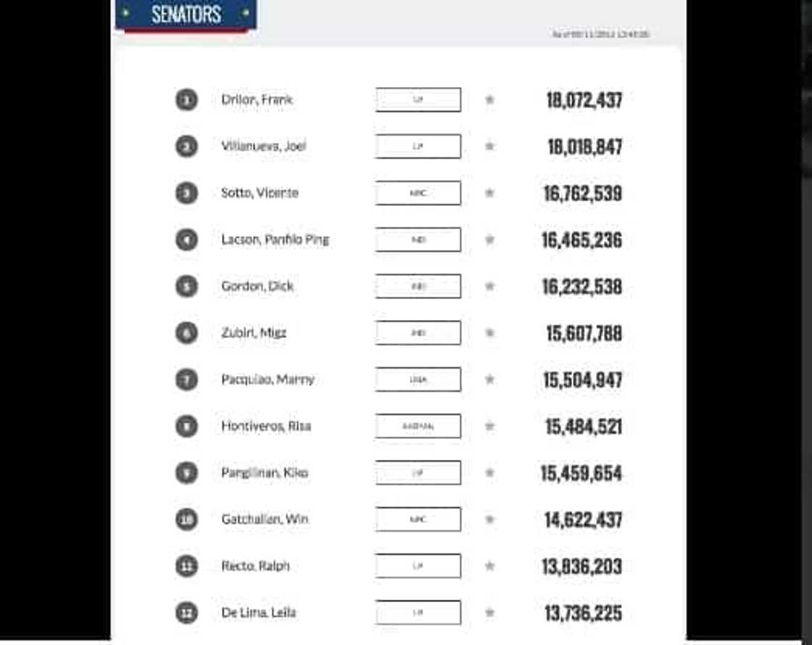This screenshot has height=645, width=812.
Task: Click the NPC party label for Sotto, Vicente
Action: pyautogui.click(x=418, y=192)
